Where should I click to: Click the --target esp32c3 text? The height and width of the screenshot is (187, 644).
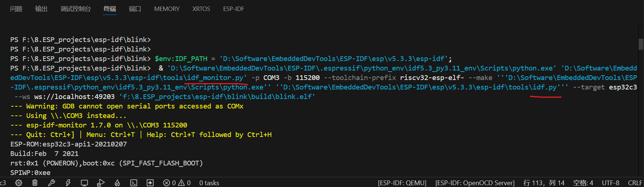click(605, 87)
